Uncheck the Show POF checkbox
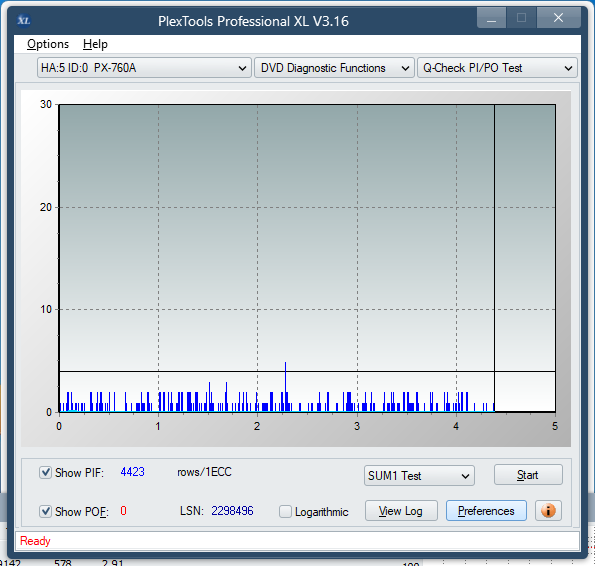The height and width of the screenshot is (566, 595). [x=46, y=511]
